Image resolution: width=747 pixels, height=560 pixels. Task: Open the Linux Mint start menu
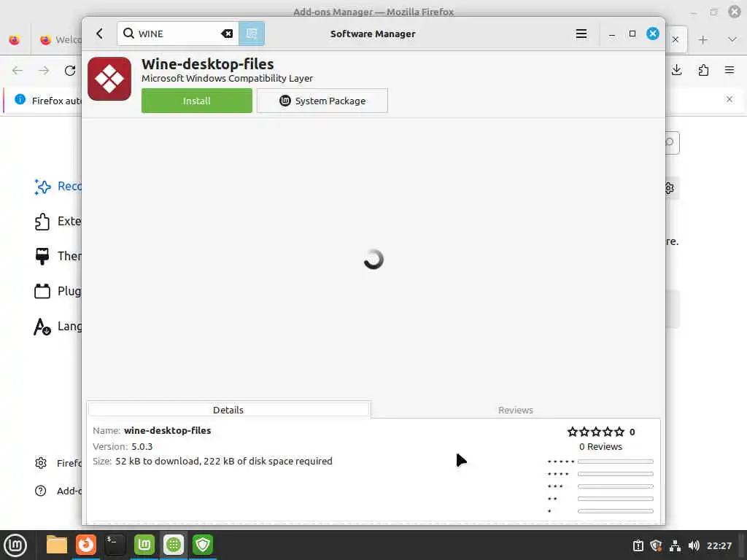tap(15, 545)
